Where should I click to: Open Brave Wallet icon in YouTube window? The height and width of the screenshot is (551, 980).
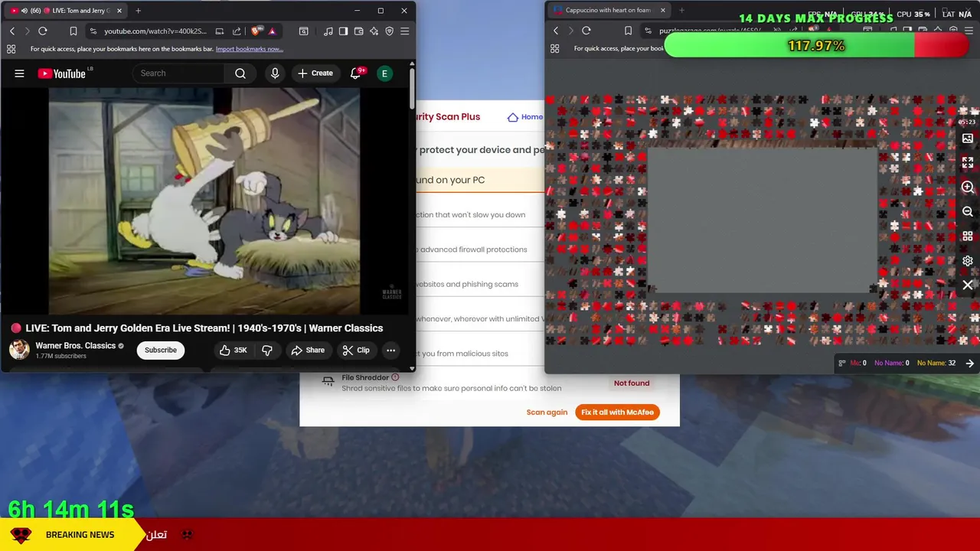[x=358, y=31]
